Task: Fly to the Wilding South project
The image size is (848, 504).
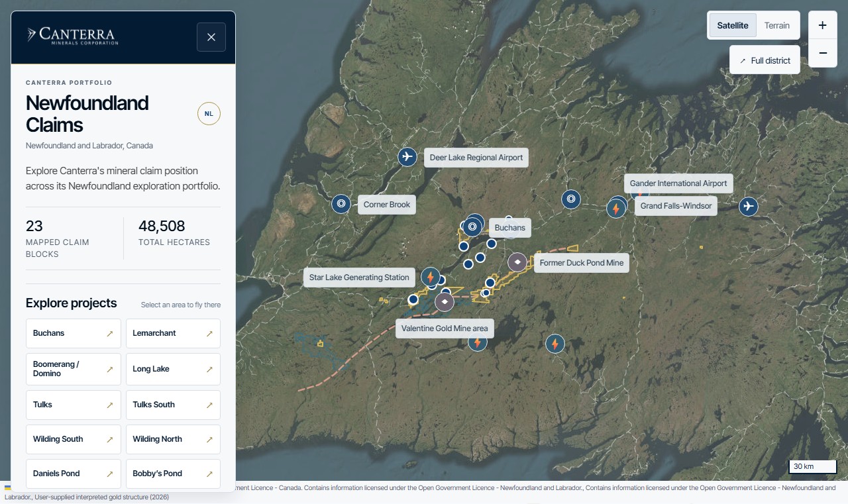Action: tap(74, 439)
